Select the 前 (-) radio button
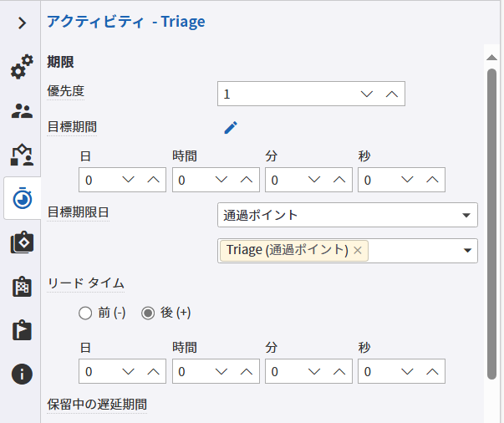The height and width of the screenshot is (423, 504). [85, 313]
